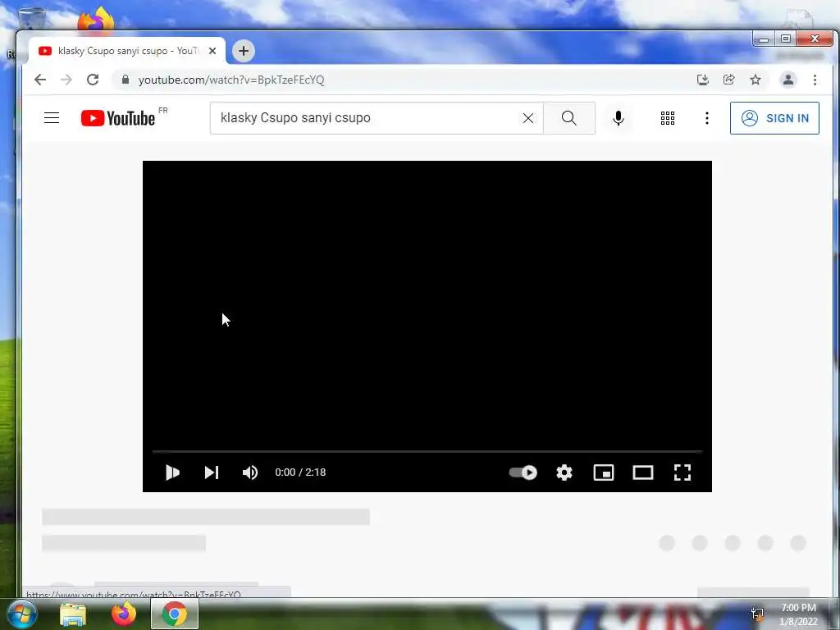
Task: Open Chrome profile avatar
Action: pos(788,80)
